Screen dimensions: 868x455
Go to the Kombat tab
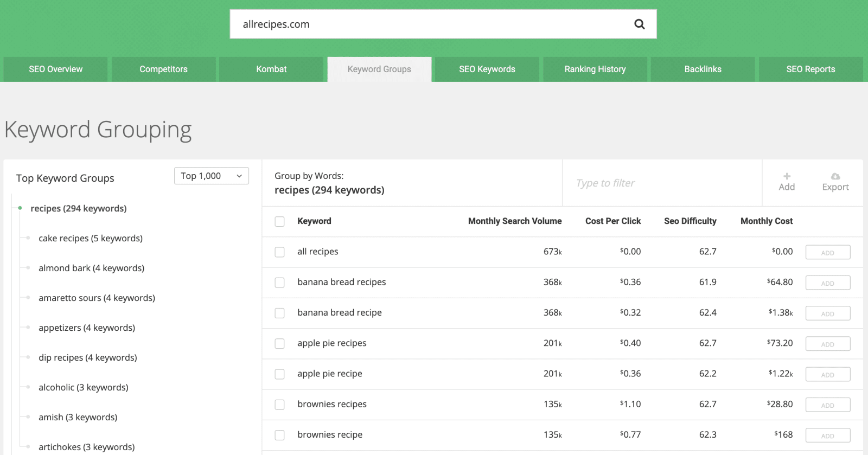271,69
